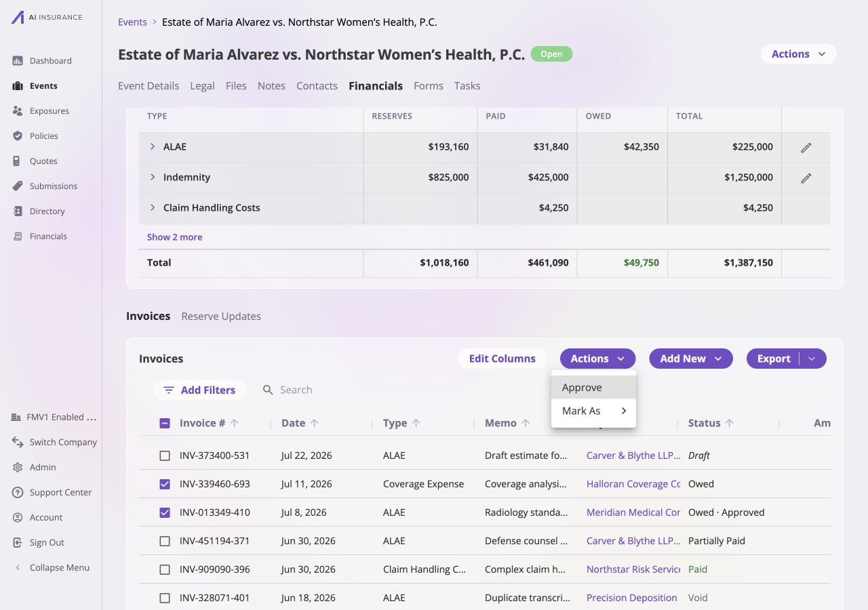
Task: Open the Dashboard sidebar icon
Action: (18, 61)
